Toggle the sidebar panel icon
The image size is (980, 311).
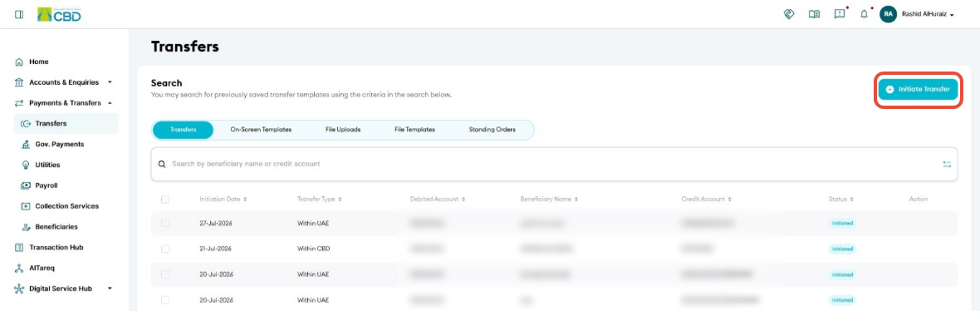[19, 14]
